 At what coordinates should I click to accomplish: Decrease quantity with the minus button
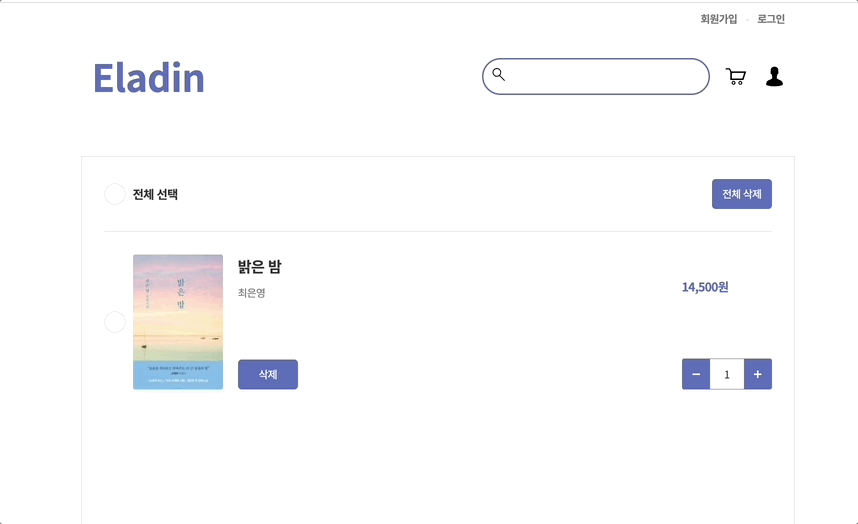coord(696,374)
